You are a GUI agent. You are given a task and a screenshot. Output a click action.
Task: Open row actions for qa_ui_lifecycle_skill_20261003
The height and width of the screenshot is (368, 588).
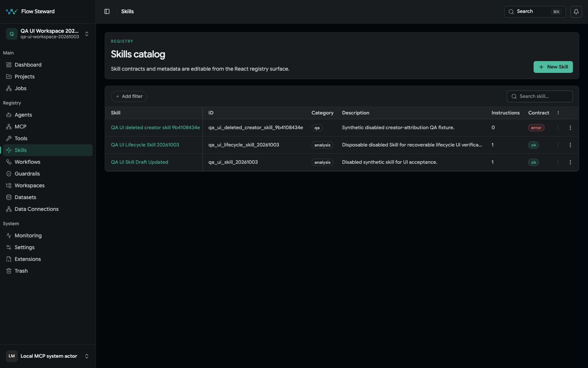coord(570,145)
